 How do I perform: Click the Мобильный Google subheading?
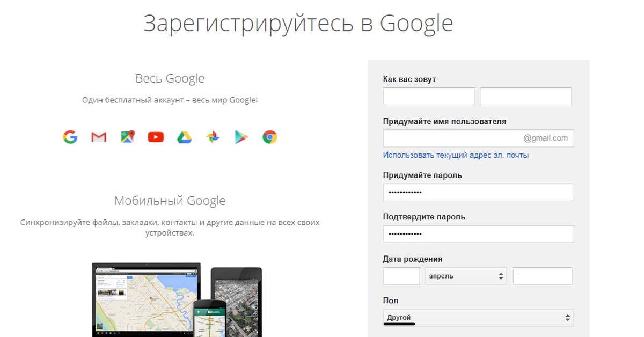[170, 201]
